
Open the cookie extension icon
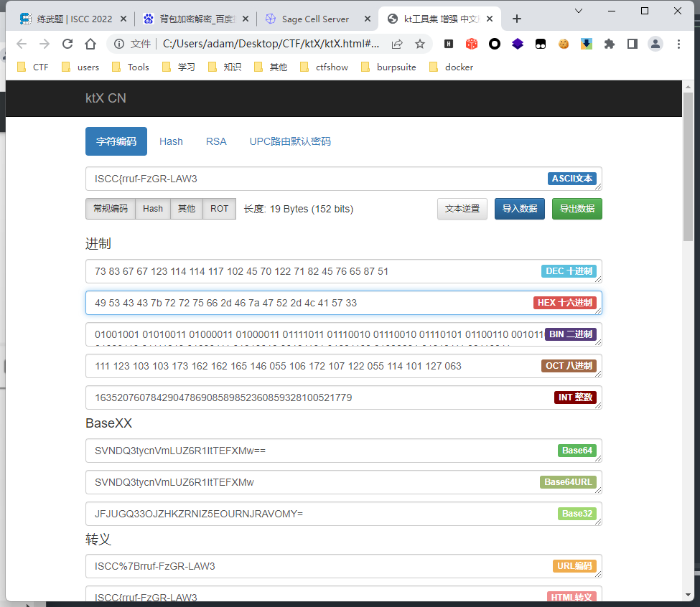(564, 44)
